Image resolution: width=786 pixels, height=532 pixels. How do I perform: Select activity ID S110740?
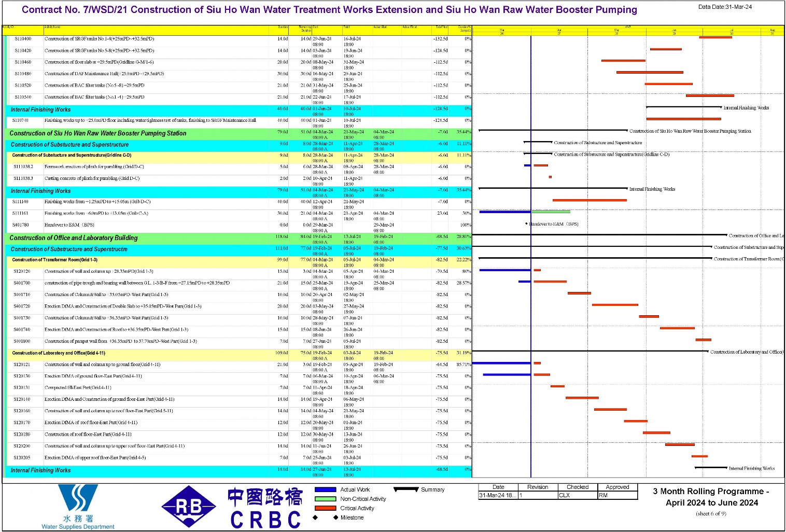pyautogui.click(x=21, y=120)
